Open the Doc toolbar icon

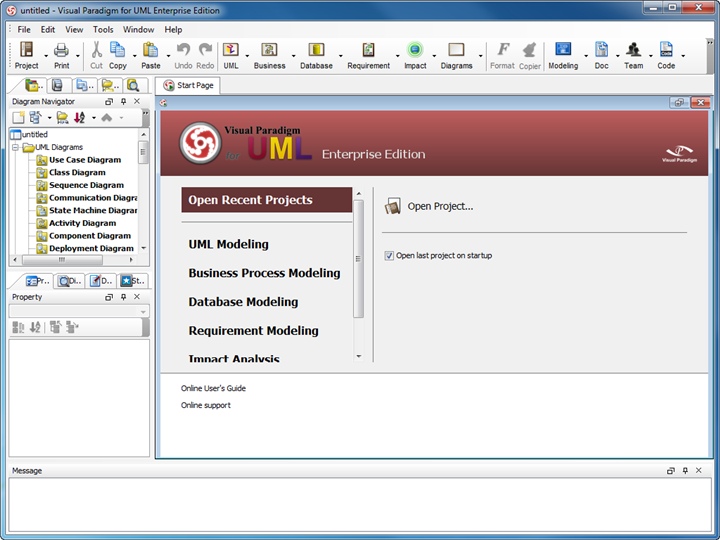[601, 50]
